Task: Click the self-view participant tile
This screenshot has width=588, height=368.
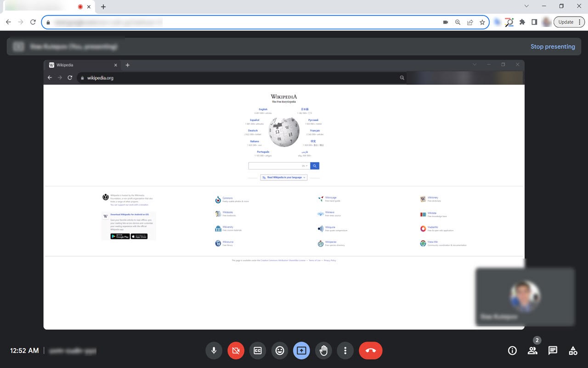Action: (525, 297)
